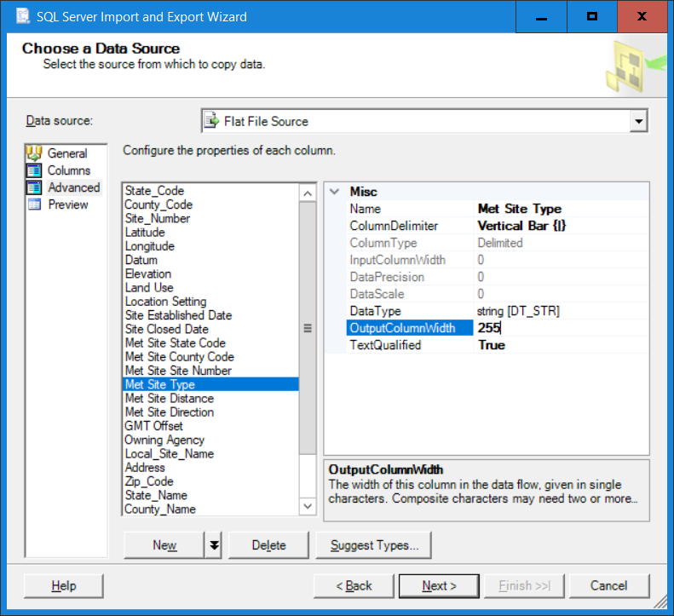The image size is (674, 616).
Task: Click the Flat File Source icon
Action: [x=211, y=121]
